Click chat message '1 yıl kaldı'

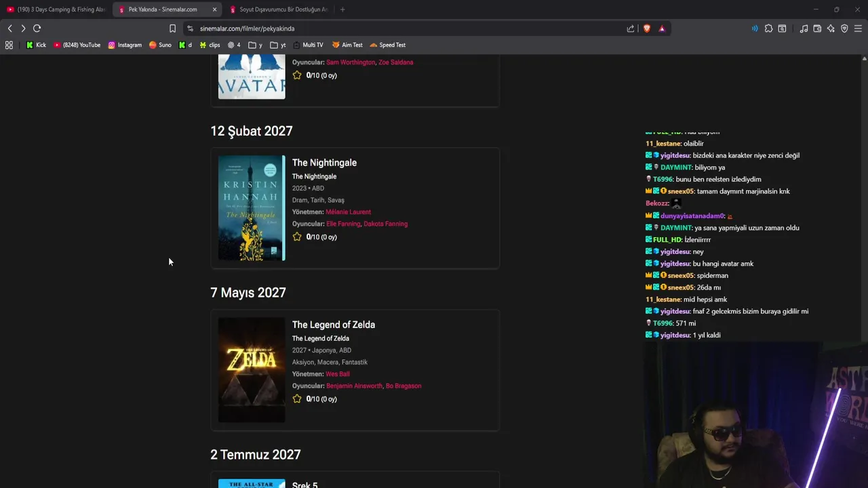coord(707,335)
